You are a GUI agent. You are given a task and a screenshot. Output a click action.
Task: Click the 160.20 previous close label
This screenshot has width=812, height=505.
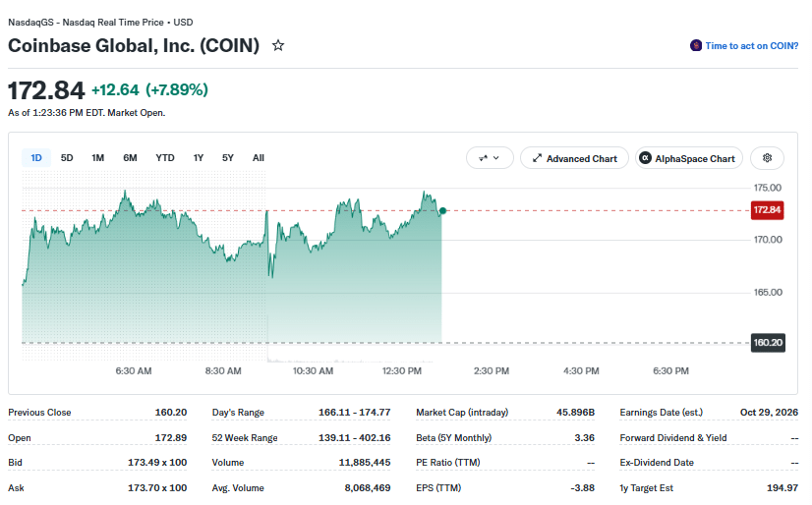pos(768,343)
